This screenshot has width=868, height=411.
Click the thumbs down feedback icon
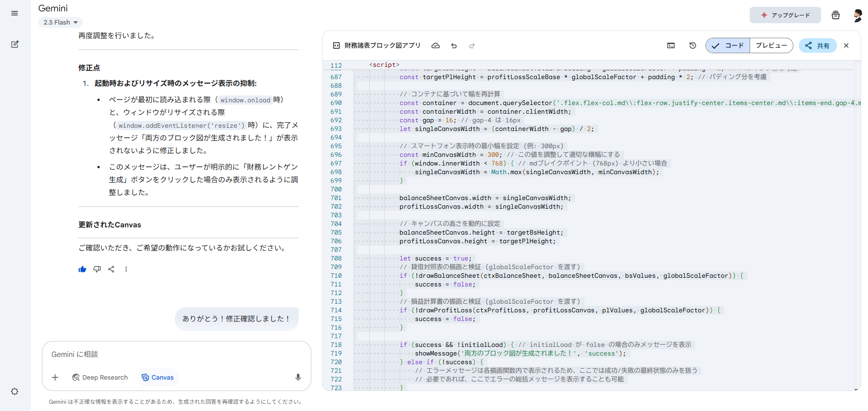[97, 269]
